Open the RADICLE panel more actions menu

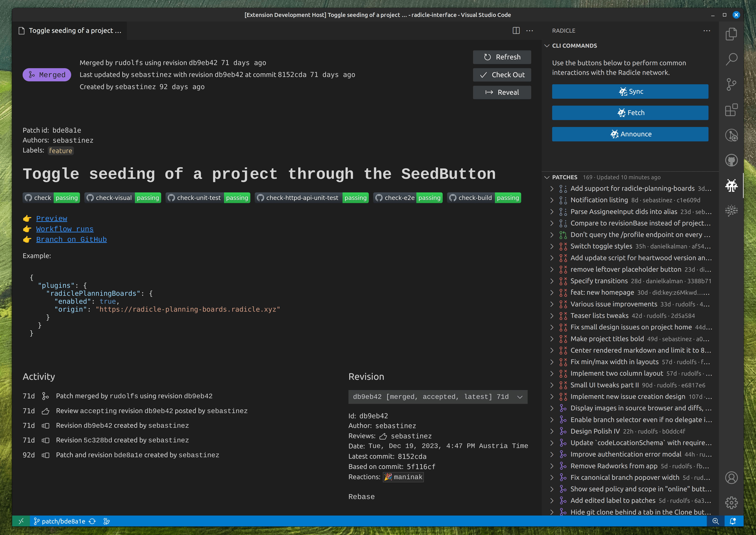[x=707, y=31]
